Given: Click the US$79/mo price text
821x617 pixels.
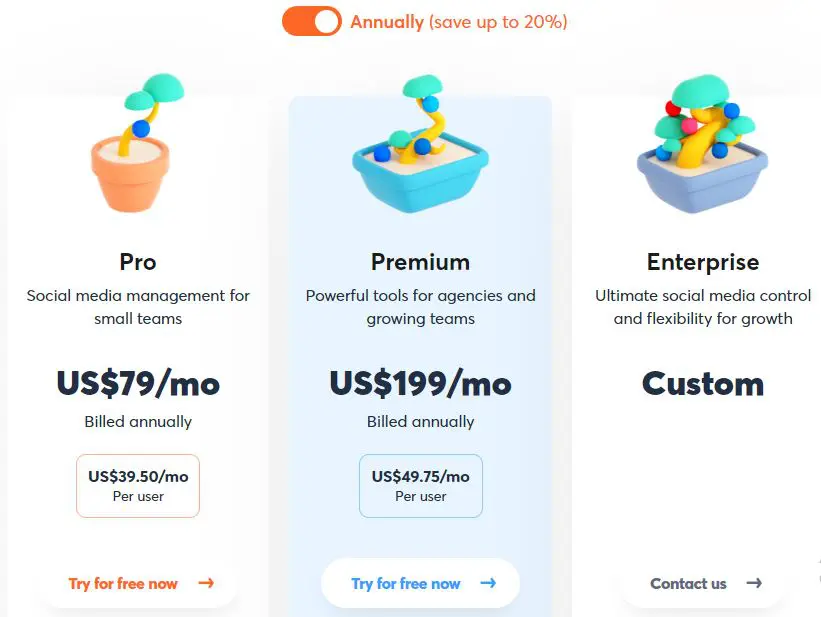Looking at the screenshot, I should 137,383.
